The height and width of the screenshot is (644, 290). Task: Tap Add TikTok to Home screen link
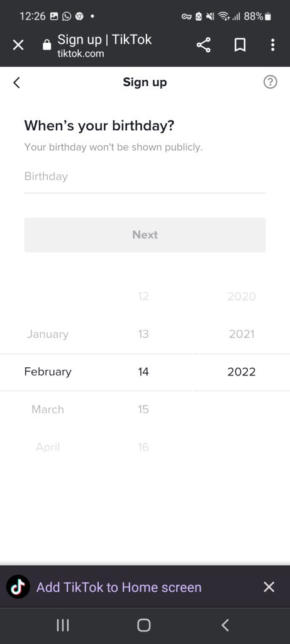[x=119, y=587]
